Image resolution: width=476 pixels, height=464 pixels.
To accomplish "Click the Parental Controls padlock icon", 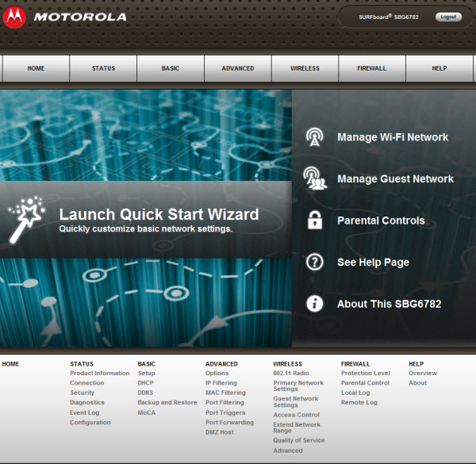I will tap(315, 220).
